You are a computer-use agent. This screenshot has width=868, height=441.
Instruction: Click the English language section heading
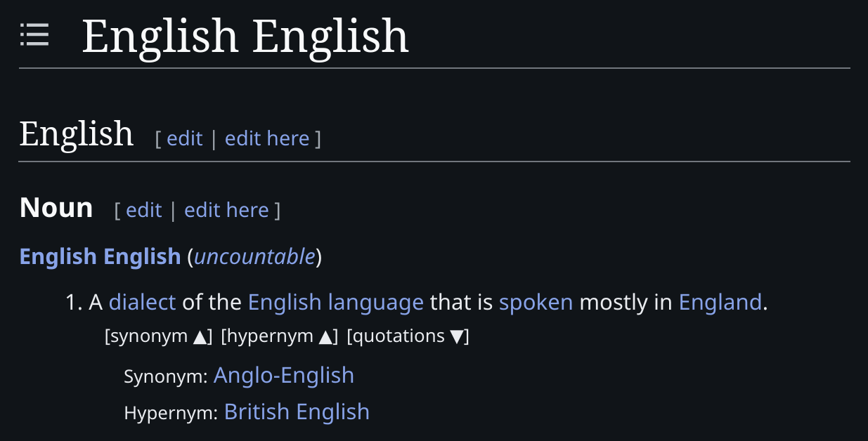point(77,133)
